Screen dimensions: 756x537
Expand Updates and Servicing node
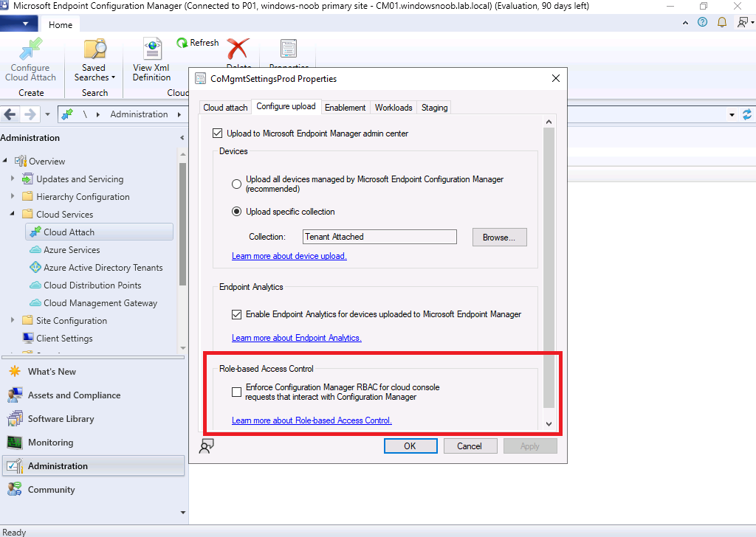(x=13, y=179)
